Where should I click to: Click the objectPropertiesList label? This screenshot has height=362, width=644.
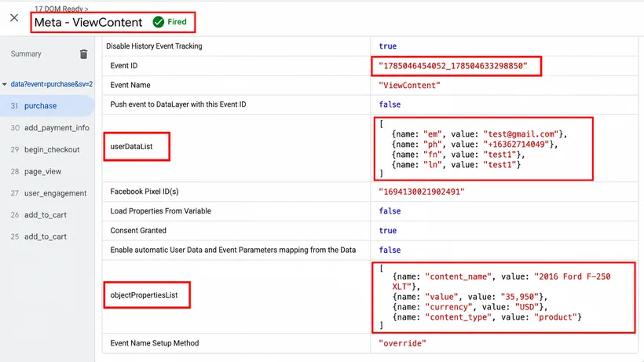coord(145,294)
